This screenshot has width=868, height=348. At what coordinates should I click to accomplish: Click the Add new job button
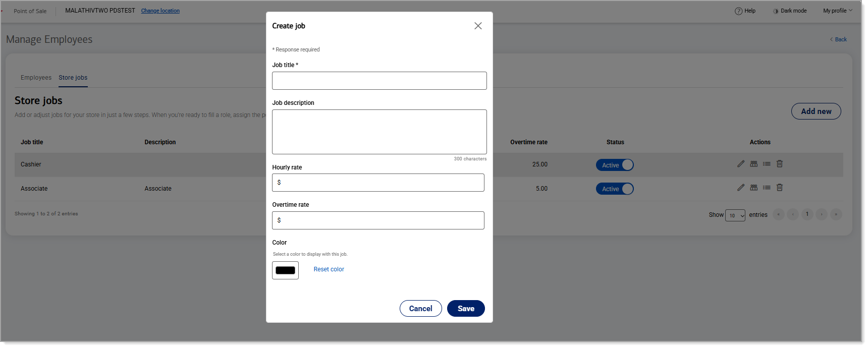click(x=816, y=111)
